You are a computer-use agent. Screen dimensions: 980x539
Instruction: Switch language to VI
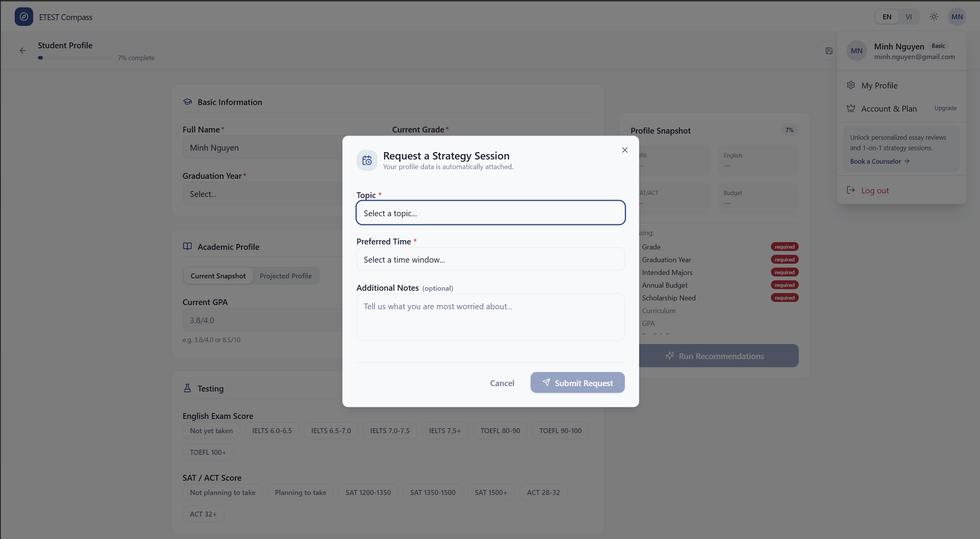click(909, 17)
